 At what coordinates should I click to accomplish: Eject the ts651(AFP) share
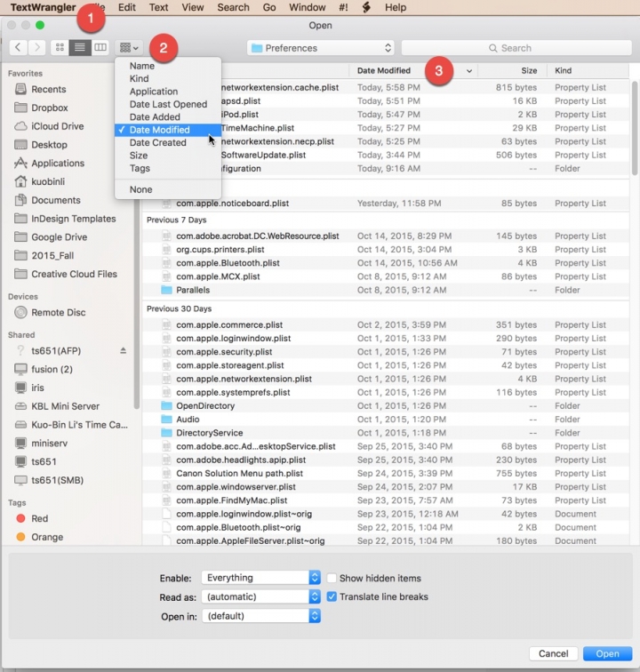click(123, 350)
